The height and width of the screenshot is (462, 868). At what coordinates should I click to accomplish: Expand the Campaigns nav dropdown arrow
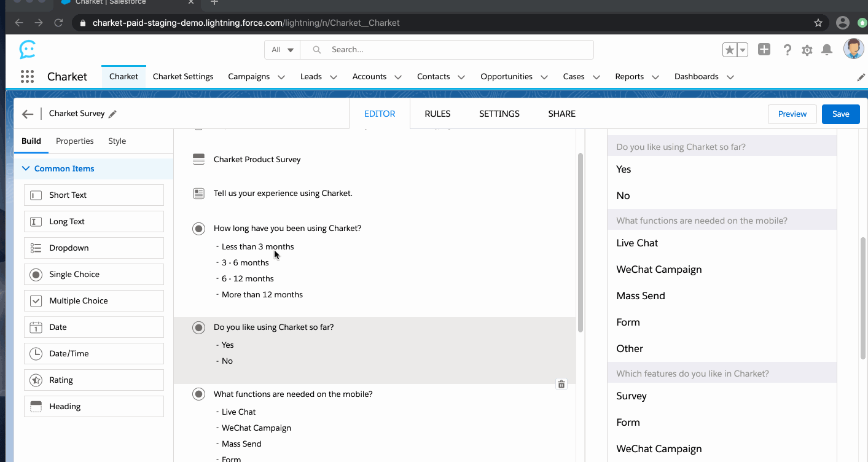pyautogui.click(x=281, y=77)
